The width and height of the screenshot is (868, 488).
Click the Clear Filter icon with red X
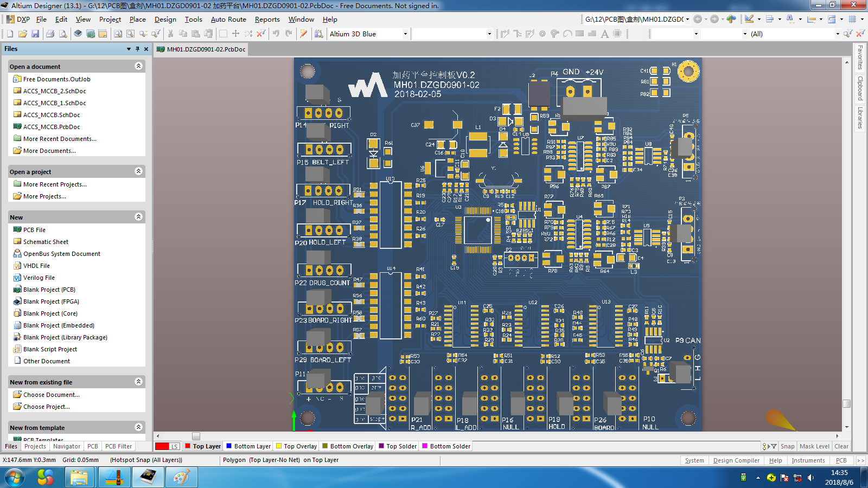261,34
